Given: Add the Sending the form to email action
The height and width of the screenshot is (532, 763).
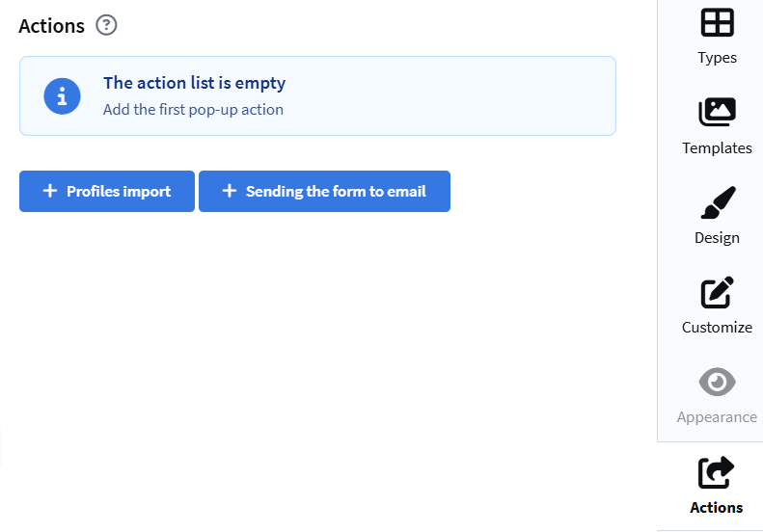Looking at the screenshot, I should (324, 191).
